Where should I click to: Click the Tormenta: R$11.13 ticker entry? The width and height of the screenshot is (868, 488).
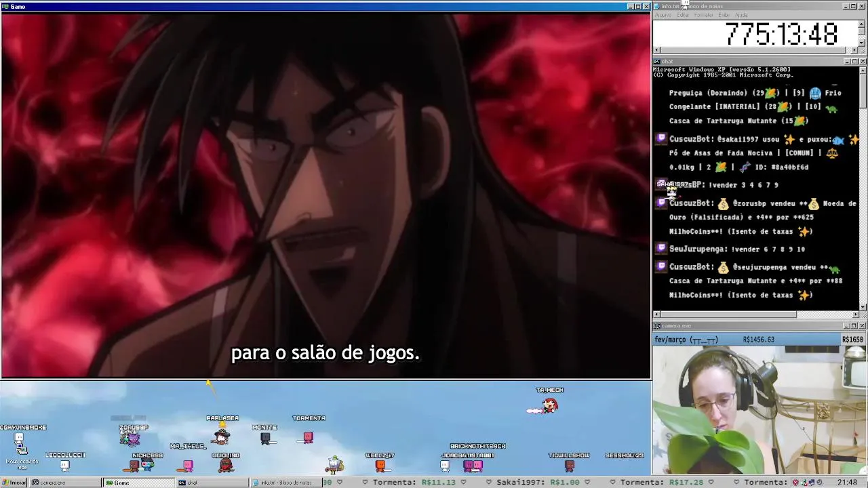point(414,483)
